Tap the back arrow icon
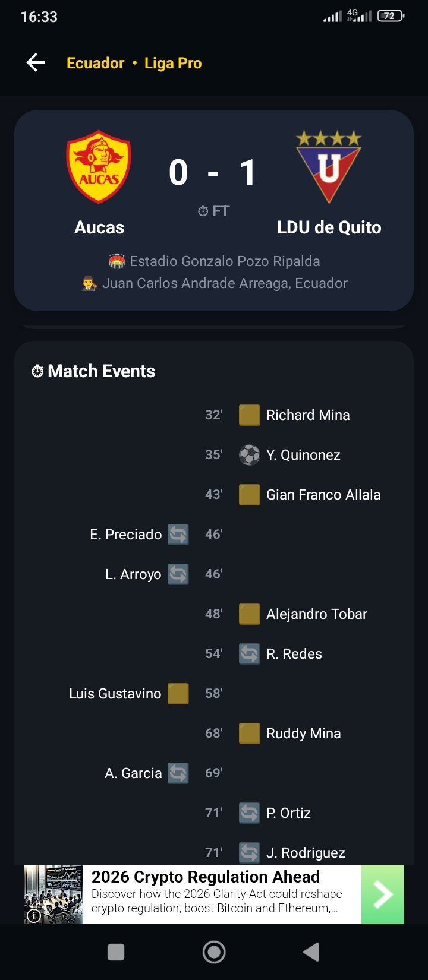 coord(36,62)
